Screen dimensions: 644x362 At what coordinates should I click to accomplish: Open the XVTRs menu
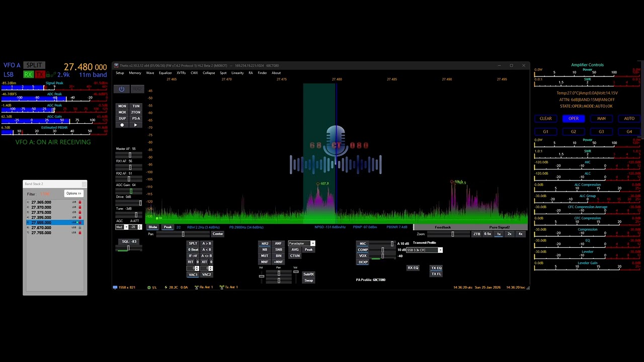(x=181, y=73)
